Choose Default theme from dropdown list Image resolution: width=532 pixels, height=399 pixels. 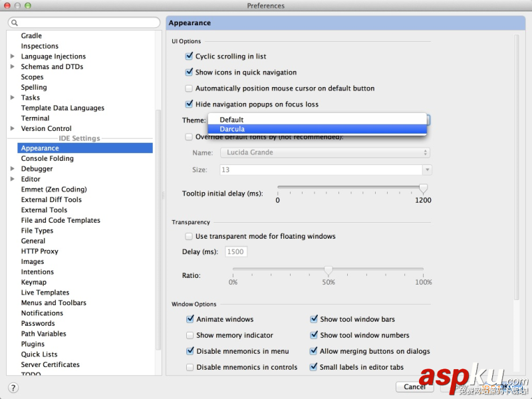[x=317, y=120]
